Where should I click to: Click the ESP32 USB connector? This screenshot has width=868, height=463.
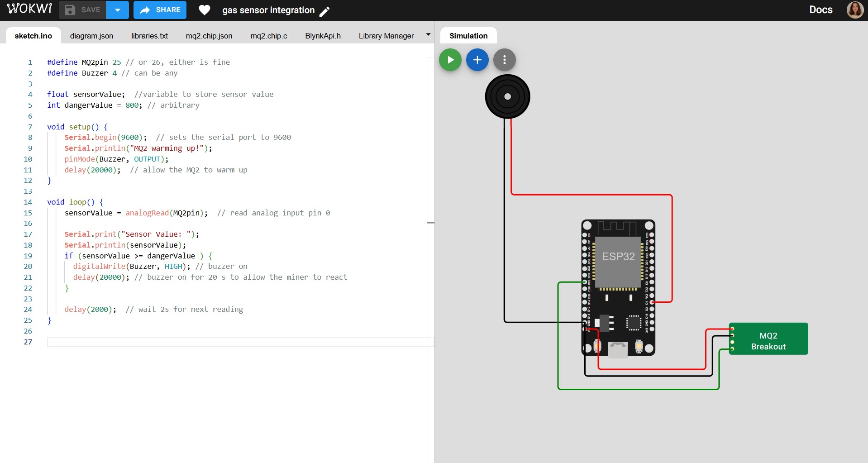tap(618, 349)
